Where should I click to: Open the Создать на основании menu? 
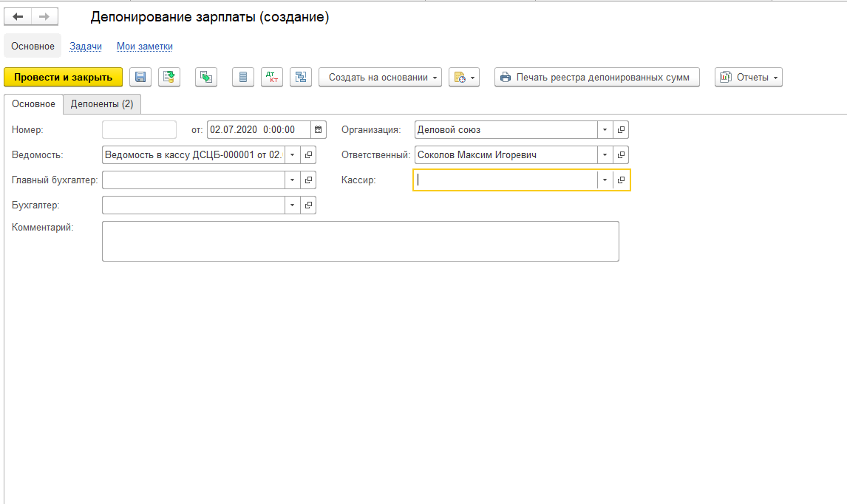380,78
